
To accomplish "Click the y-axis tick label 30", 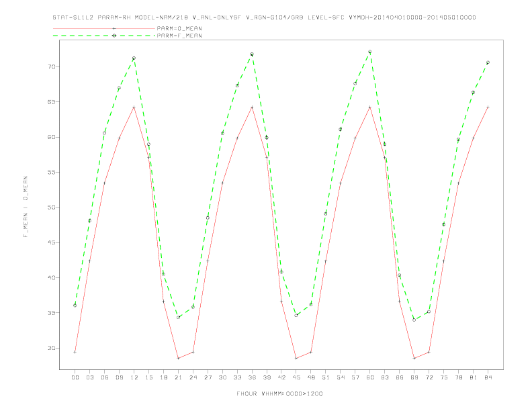I will (51, 348).
